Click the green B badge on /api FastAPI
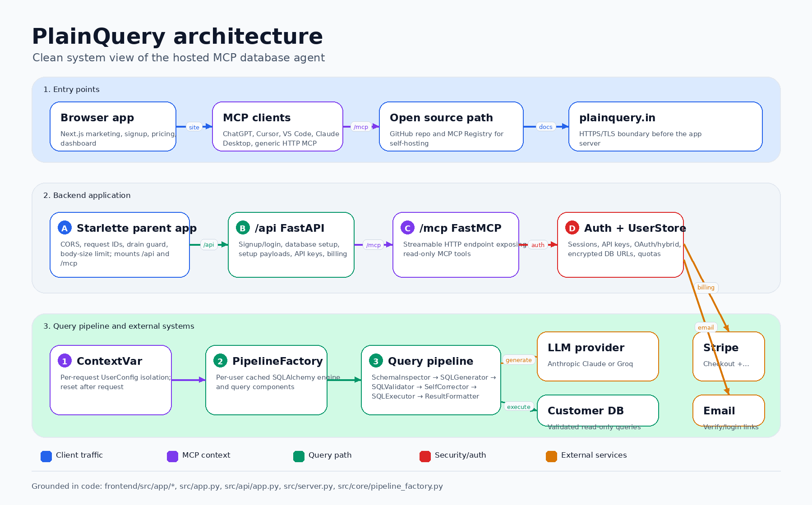This screenshot has width=812, height=505. (x=243, y=228)
